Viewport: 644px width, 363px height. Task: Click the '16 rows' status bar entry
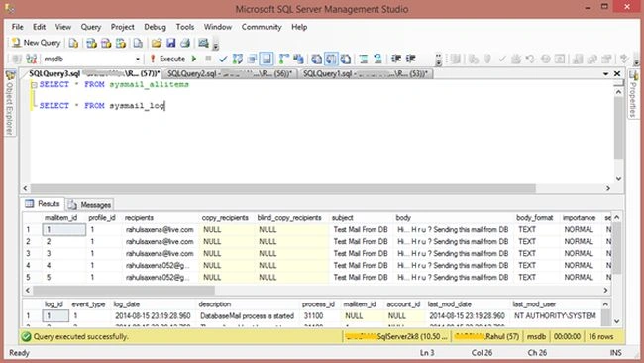click(x=600, y=336)
